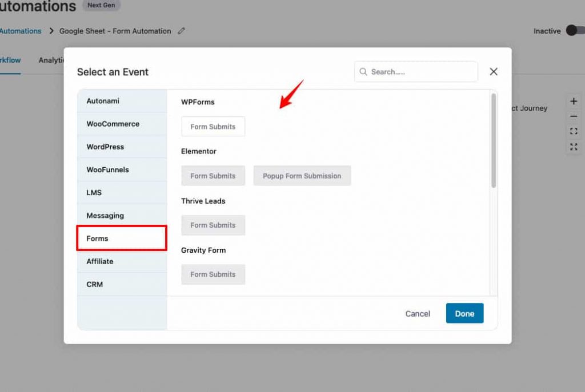585x392 pixels.
Task: Select the Forms category
Action: tap(122, 238)
